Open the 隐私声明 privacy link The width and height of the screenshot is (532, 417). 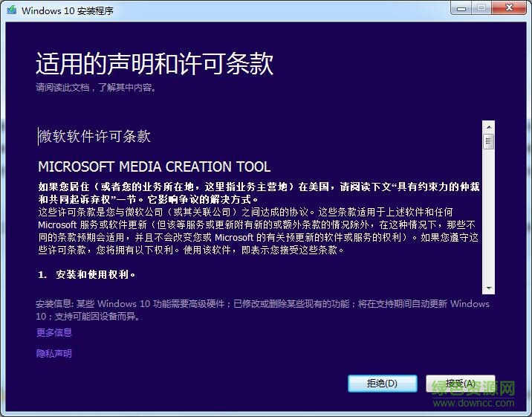click(54, 354)
